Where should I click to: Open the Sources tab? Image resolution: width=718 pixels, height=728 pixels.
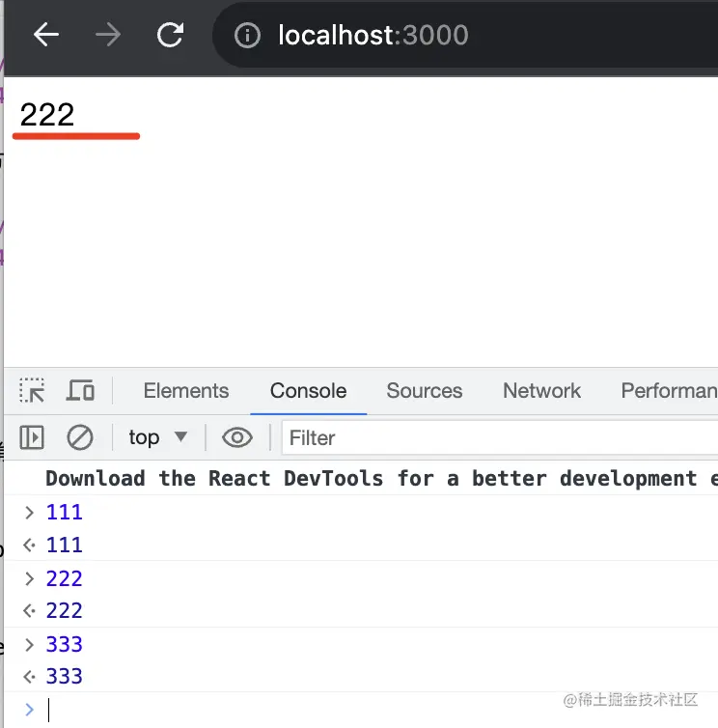point(425,390)
